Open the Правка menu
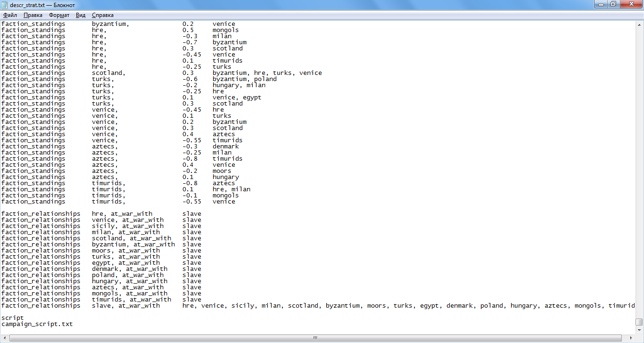644x343 pixels. 33,15
